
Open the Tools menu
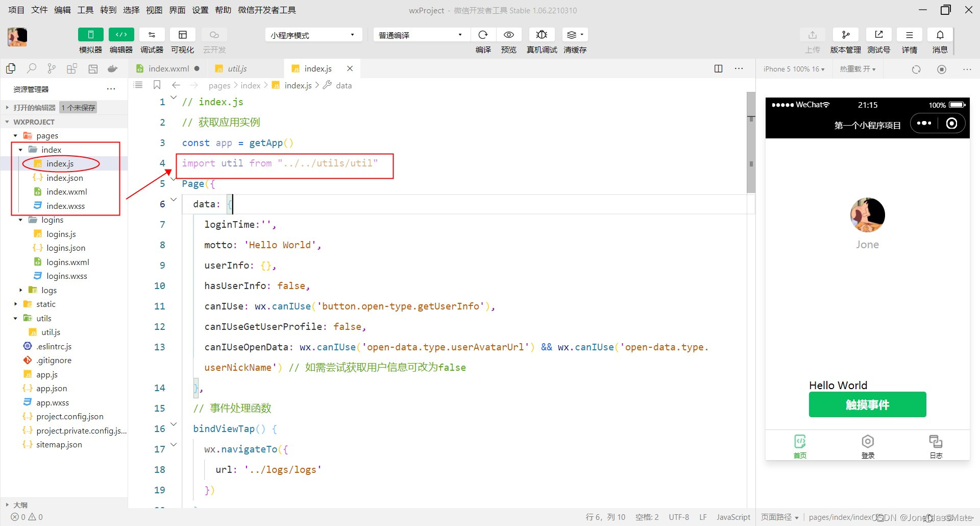(85, 10)
